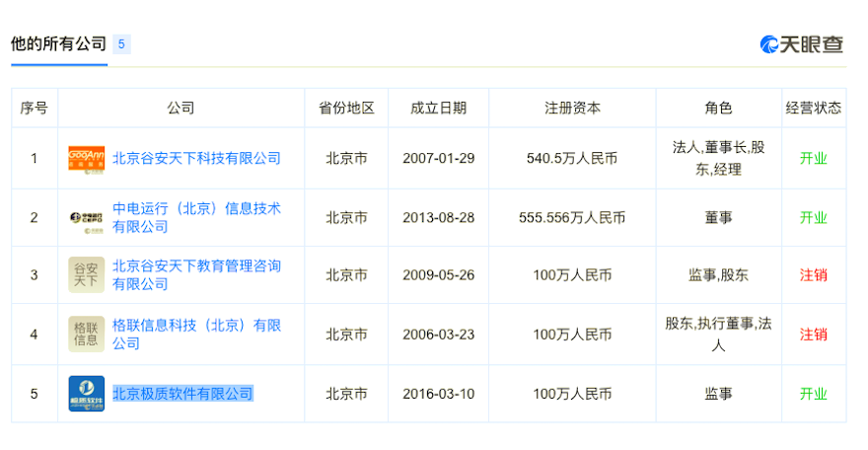Click the GooAnn logo for 北京谷安天下科技有限公司

click(x=87, y=160)
